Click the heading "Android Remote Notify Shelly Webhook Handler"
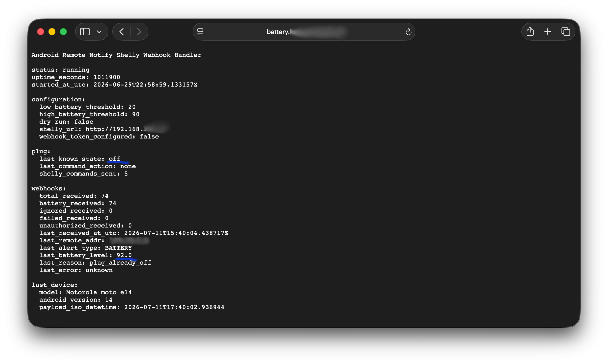The height and width of the screenshot is (364, 608). [116, 55]
